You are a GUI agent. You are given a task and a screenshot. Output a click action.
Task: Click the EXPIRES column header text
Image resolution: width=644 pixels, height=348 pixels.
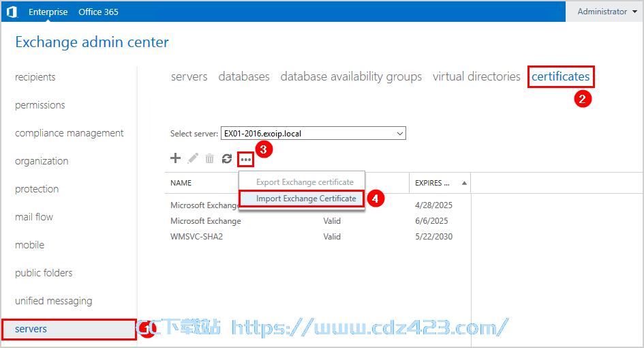point(432,183)
